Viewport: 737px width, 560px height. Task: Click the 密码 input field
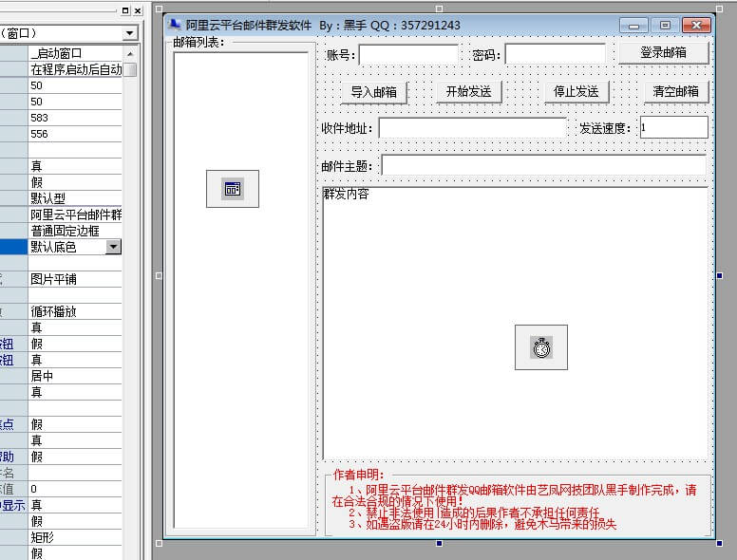click(555, 54)
